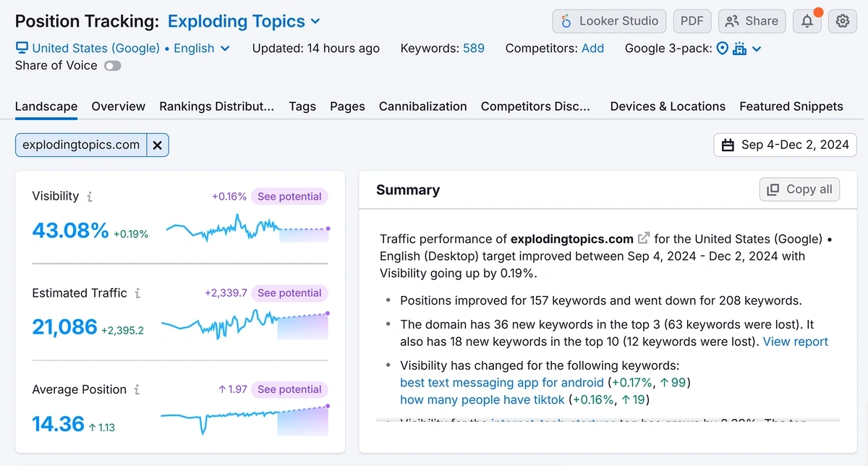Click the Looker Studio button

point(608,21)
